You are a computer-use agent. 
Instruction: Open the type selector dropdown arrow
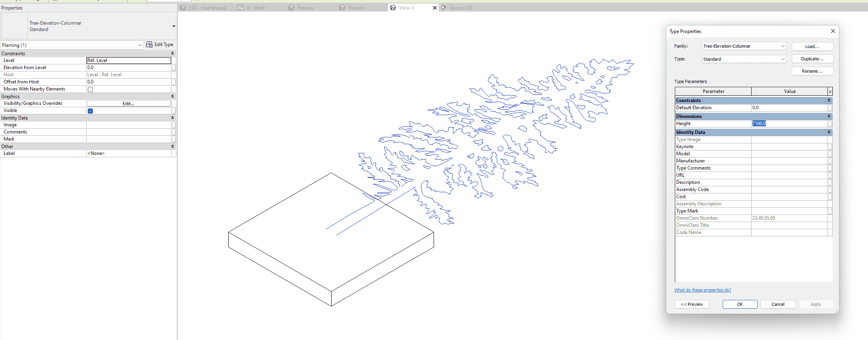[174, 26]
